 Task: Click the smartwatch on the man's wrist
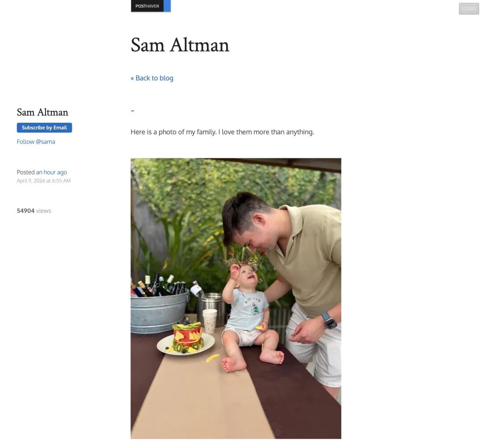(329, 321)
